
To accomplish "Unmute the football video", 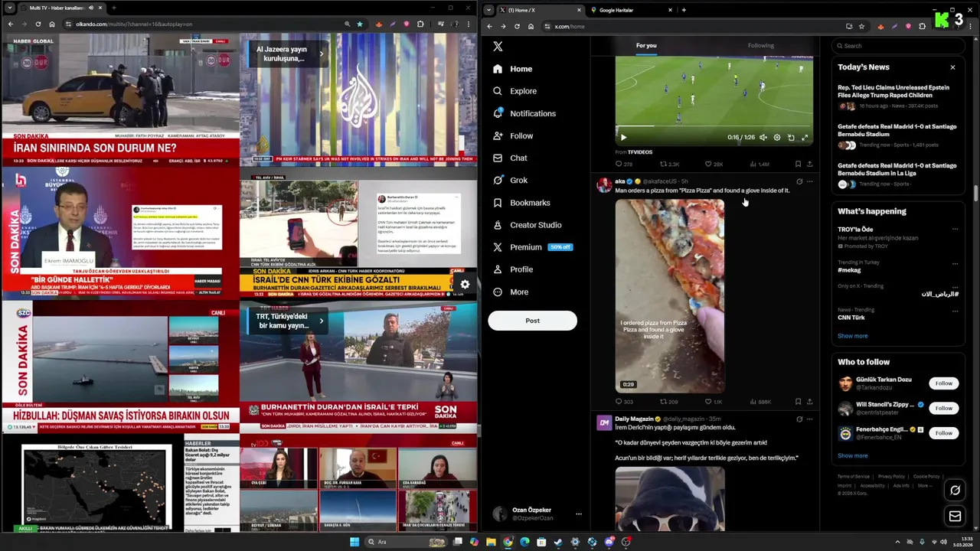I will (763, 138).
